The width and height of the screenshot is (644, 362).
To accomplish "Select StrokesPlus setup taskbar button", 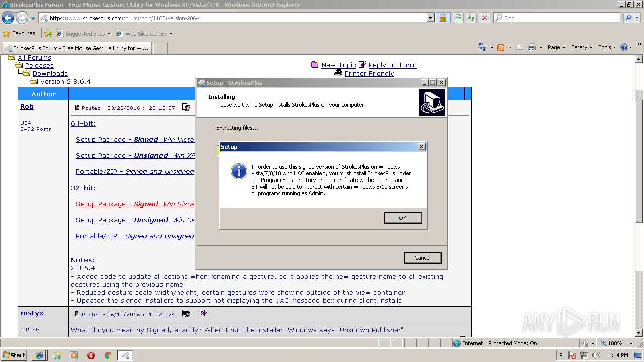I will pos(125,355).
